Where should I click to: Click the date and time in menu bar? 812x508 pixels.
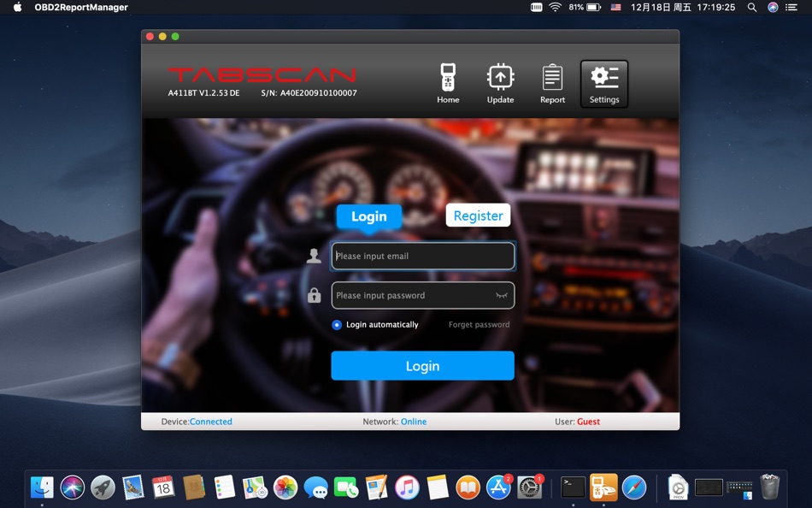[683, 7]
